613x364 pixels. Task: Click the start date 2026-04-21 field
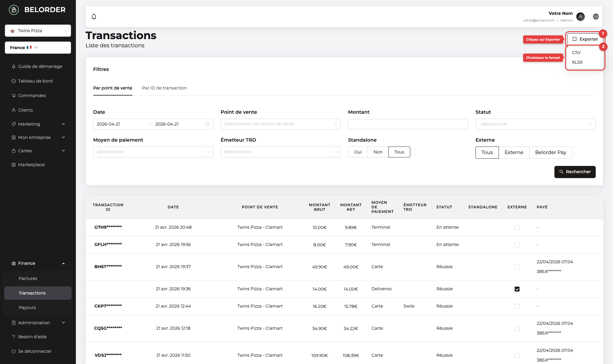108,124
